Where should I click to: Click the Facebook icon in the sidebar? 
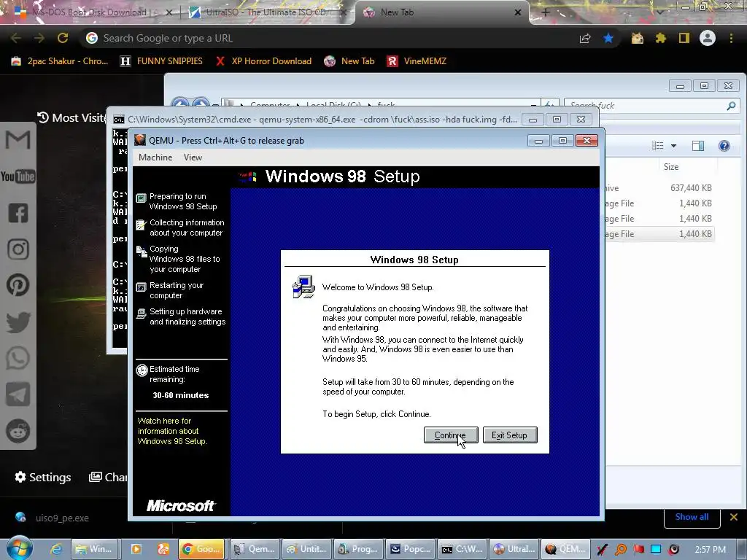[x=18, y=213]
